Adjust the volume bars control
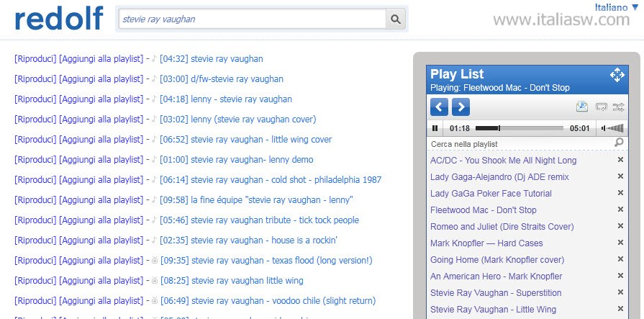Screen dimensions: 644x319 pos(612,128)
